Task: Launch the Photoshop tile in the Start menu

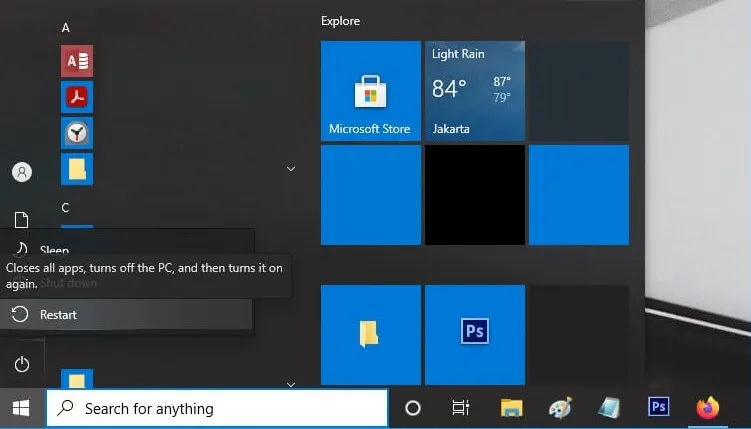Action: 475,335
